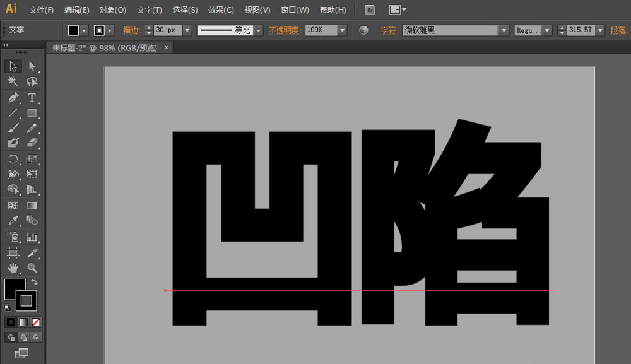Select the Mesh tool
Image resolution: width=631 pixels, height=364 pixels.
pos(13,206)
